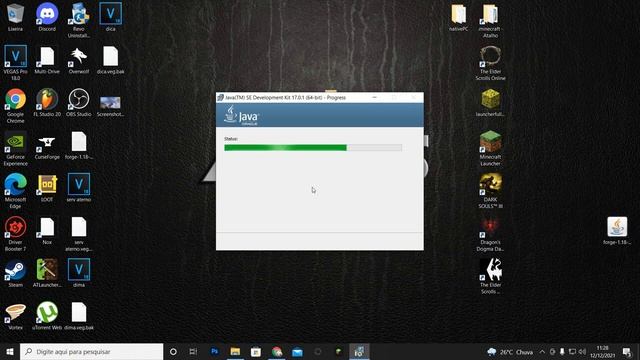
Task: Select the dima.veg.bak file
Action: (79, 316)
